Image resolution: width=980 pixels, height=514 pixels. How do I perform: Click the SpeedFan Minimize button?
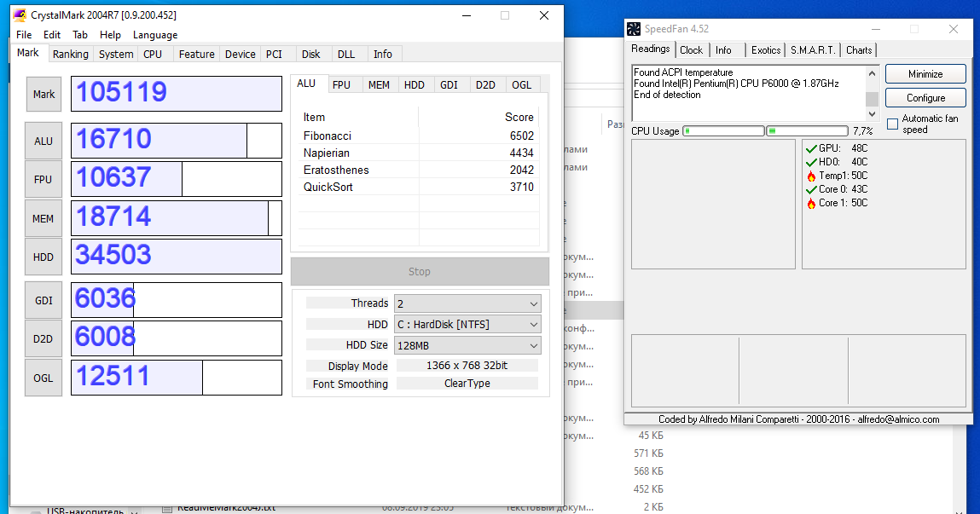925,74
